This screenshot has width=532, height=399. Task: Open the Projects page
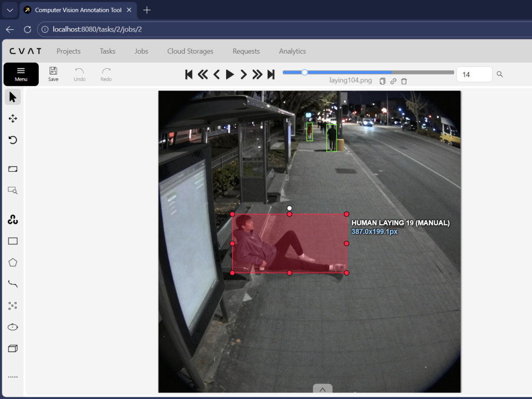[x=69, y=51]
